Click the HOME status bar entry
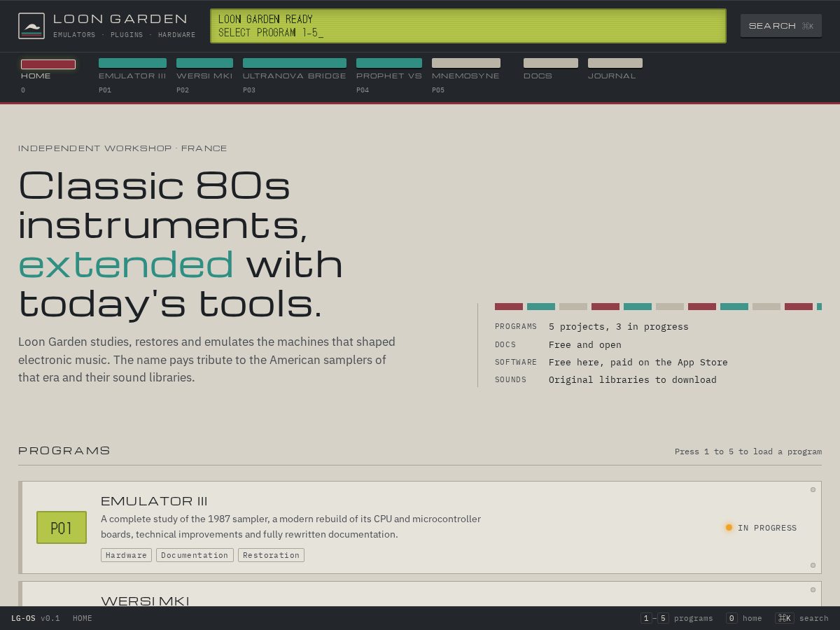Screen dimensions: 840x630 coord(83,618)
